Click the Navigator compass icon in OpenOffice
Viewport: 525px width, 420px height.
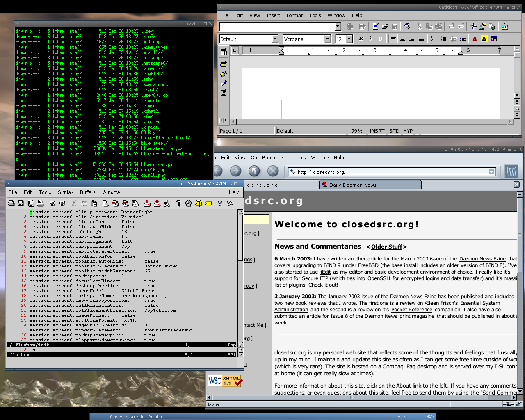[x=473, y=27]
